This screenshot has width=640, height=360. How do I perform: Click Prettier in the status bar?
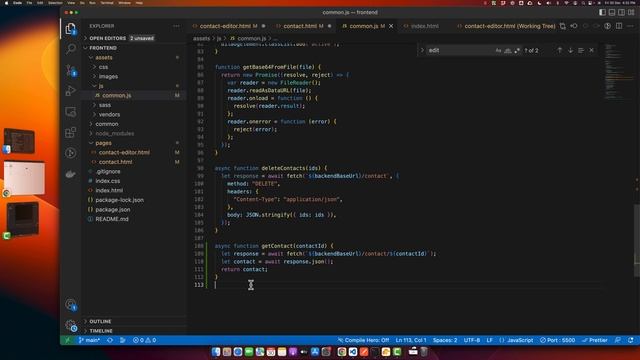(595, 340)
